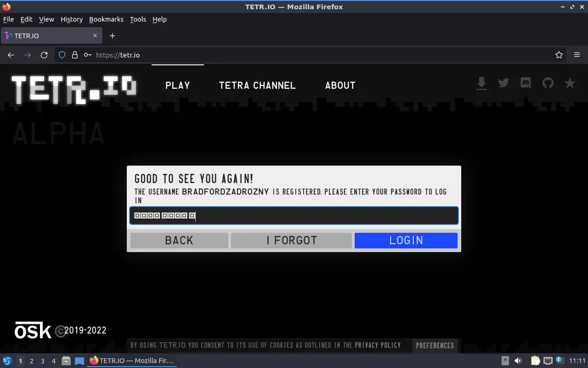The width and height of the screenshot is (588, 368).
Task: Click the TETR.IO logo
Action: pos(73,90)
